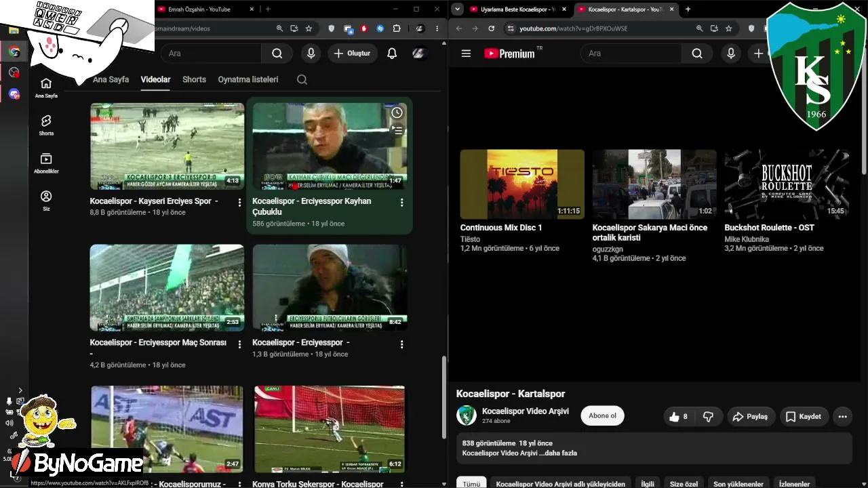Open the Son yüklenenler filter chip
Viewport: 868px width, 488px height.
[738, 484]
